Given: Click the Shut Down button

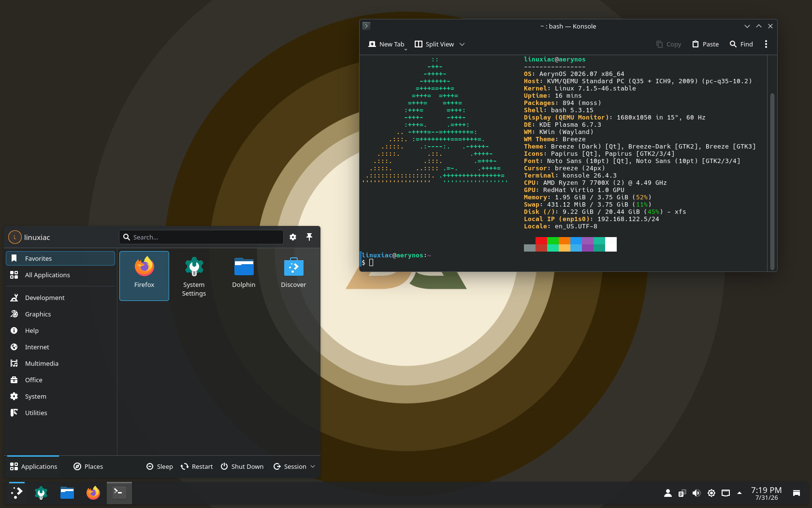Looking at the screenshot, I should click(x=242, y=466).
